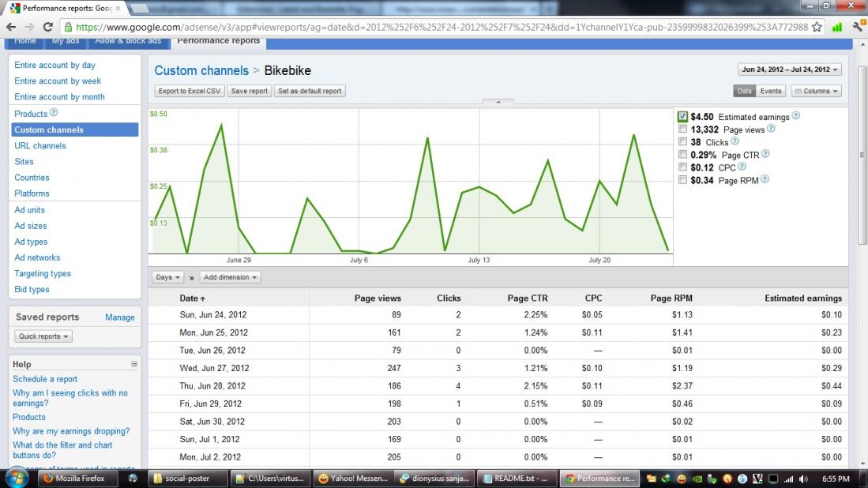This screenshot has height=488, width=868.
Task: Click the Yahoo smiley tray icon
Action: (682, 479)
